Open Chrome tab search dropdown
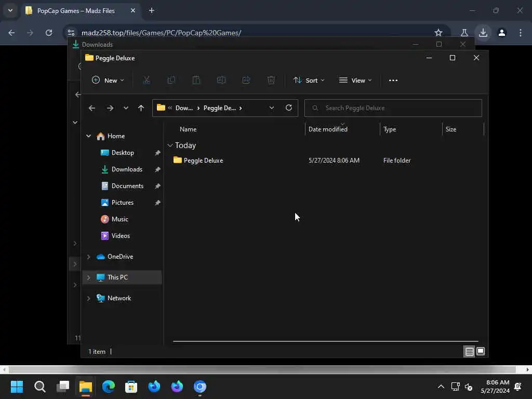 coord(10,10)
